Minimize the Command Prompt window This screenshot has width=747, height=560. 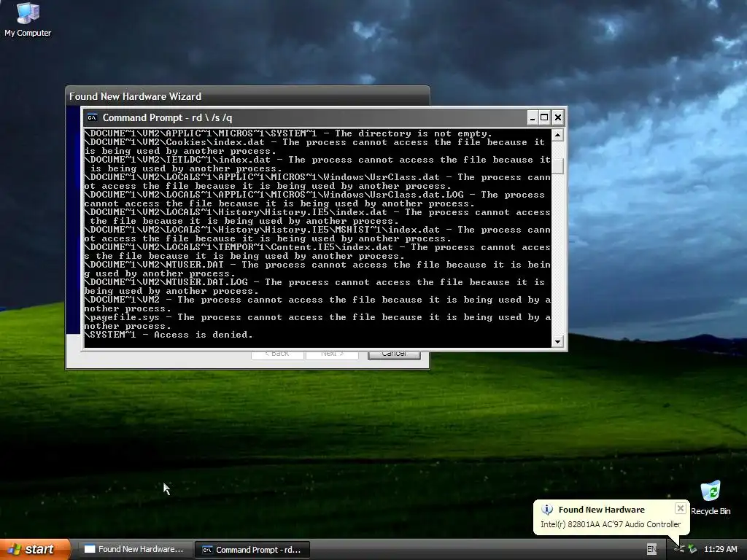pos(532,117)
